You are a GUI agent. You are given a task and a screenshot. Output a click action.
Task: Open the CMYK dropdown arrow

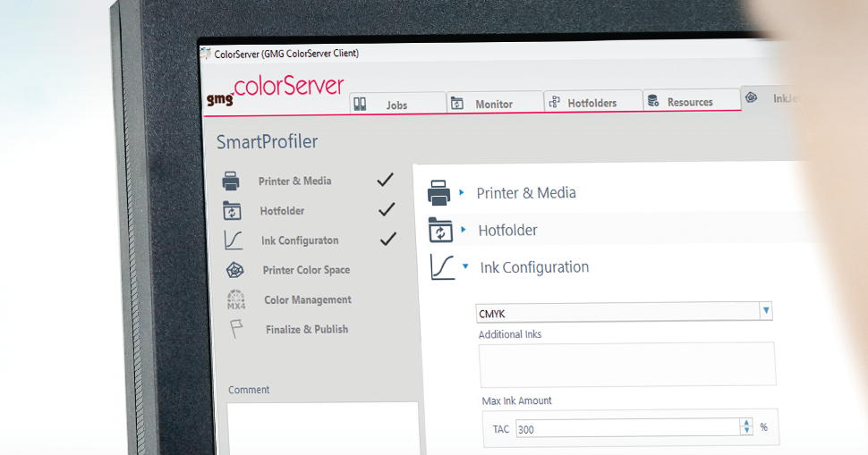tap(766, 311)
